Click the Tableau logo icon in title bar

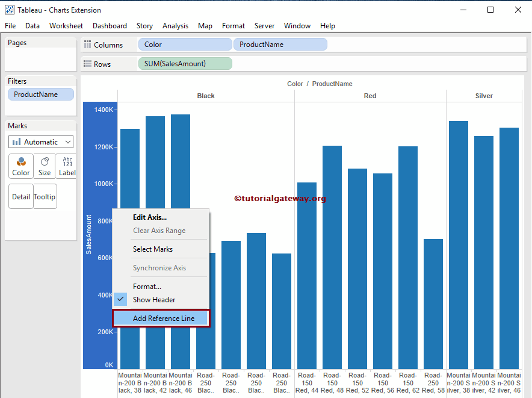(8, 10)
